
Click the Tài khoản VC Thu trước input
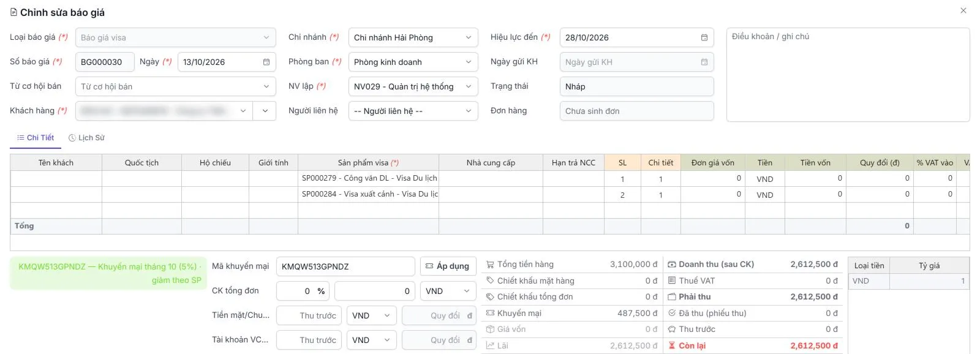pyautogui.click(x=309, y=340)
